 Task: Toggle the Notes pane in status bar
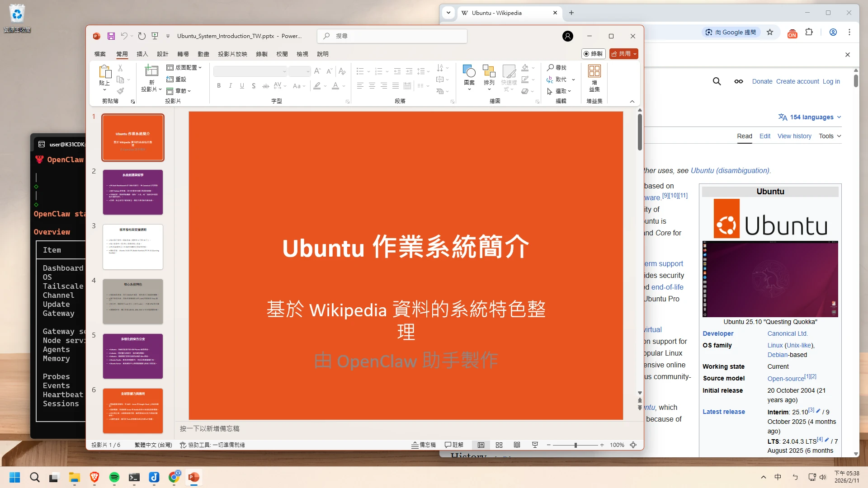(424, 445)
